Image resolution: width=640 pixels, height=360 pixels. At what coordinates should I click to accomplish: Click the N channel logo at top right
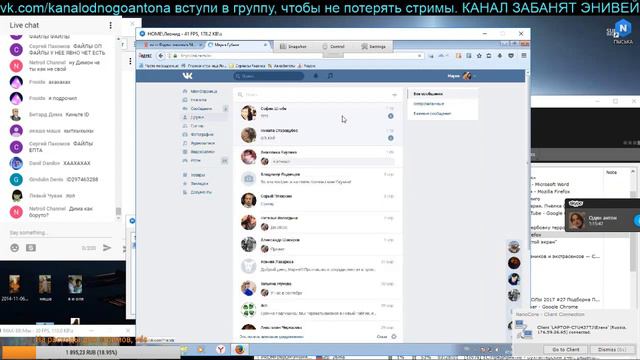pyautogui.click(x=623, y=28)
